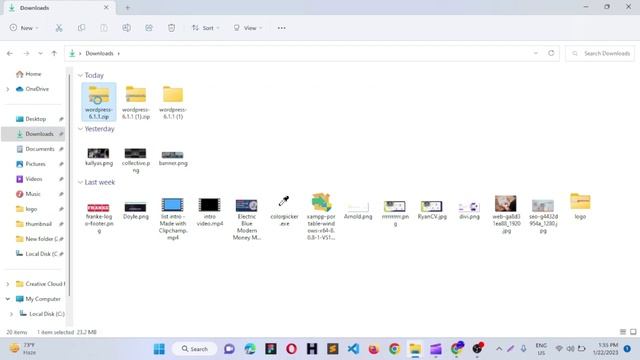Click the taskbar Search box
Screen dimensions: 640x360
tap(195, 349)
